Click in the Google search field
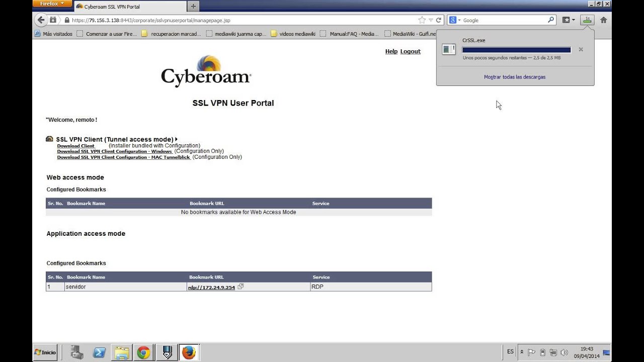 tap(505, 20)
